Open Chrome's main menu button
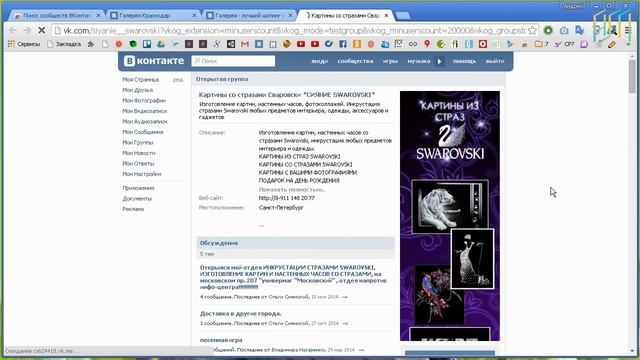This screenshot has height=360, width=640. click(x=628, y=31)
